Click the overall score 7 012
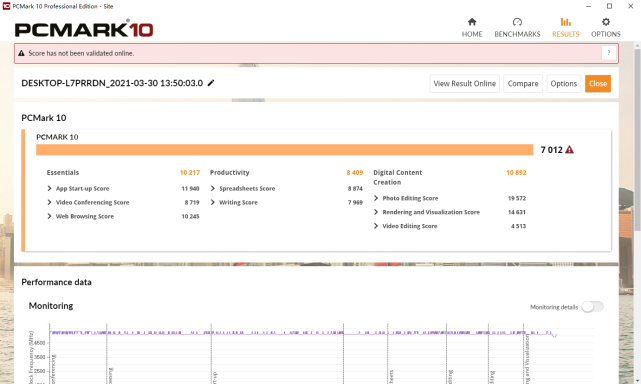Screen dimensions: 641x384 coord(551,150)
